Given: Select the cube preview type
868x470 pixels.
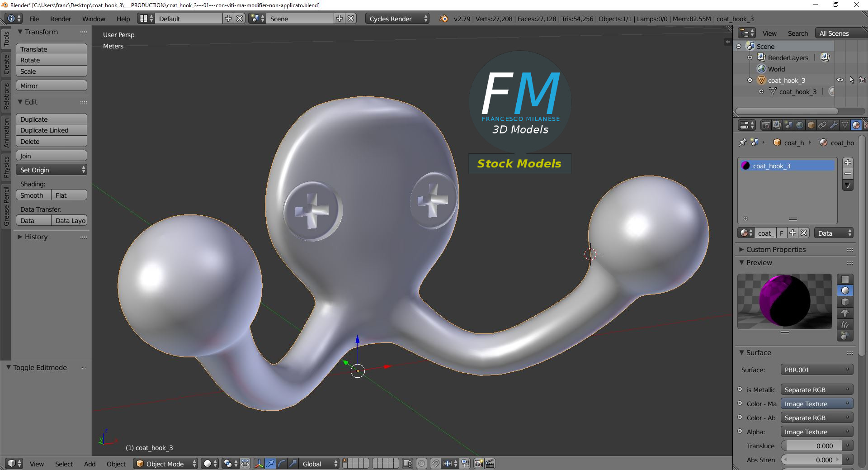Looking at the screenshot, I should 845,302.
